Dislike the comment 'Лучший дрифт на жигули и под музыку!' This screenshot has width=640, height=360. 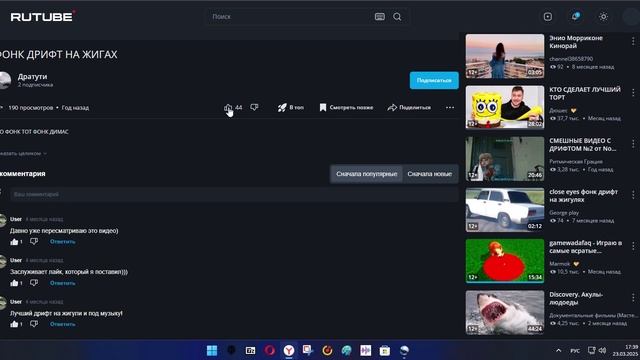coord(34,324)
